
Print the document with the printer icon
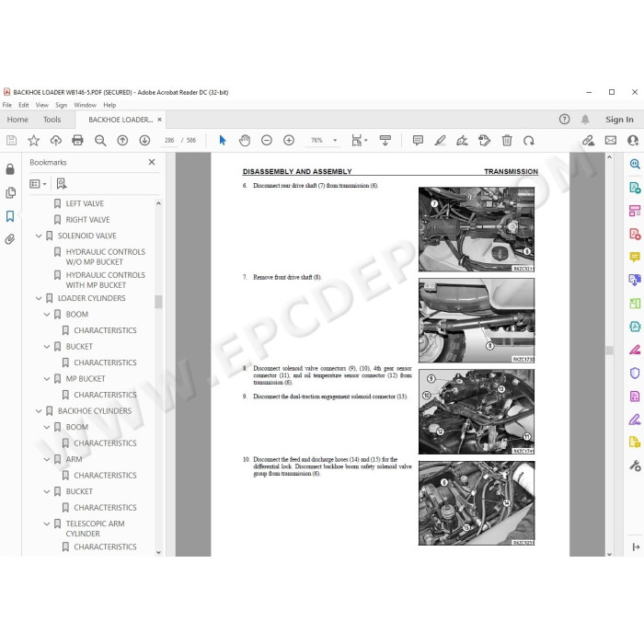pyautogui.click(x=77, y=141)
